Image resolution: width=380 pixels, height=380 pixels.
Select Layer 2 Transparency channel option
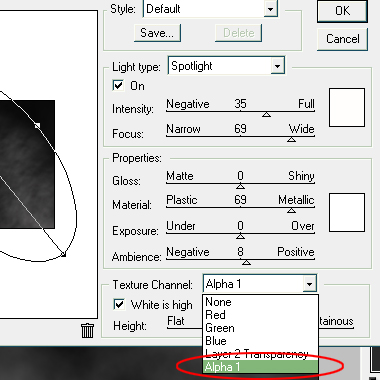coord(260,354)
